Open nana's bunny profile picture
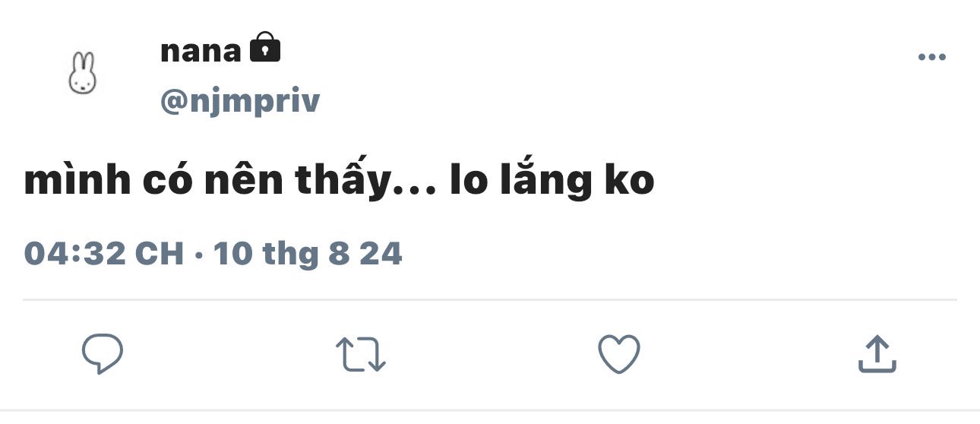 pyautogui.click(x=83, y=73)
